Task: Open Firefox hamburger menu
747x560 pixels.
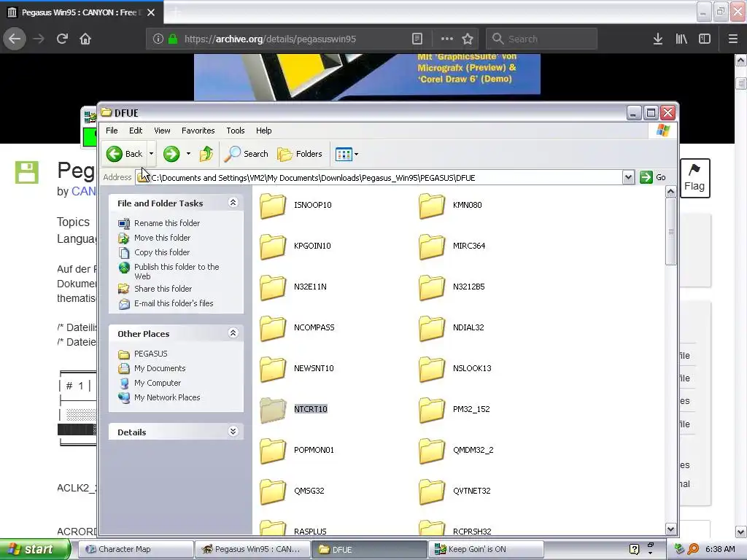Action: click(x=732, y=39)
